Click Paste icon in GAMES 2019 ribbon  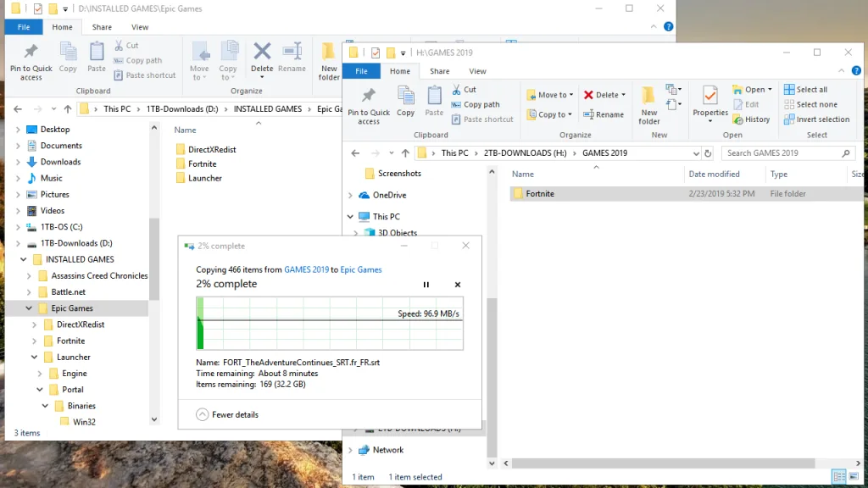pos(434,102)
